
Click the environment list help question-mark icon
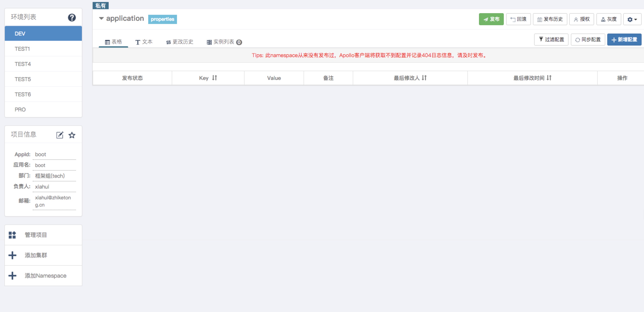pos(72,18)
